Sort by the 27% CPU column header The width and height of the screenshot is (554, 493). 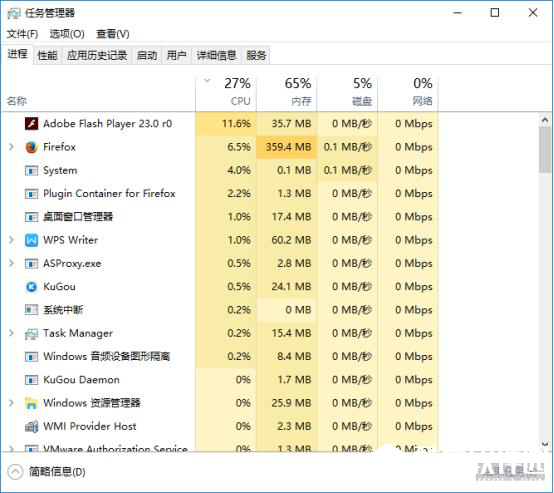click(x=226, y=93)
